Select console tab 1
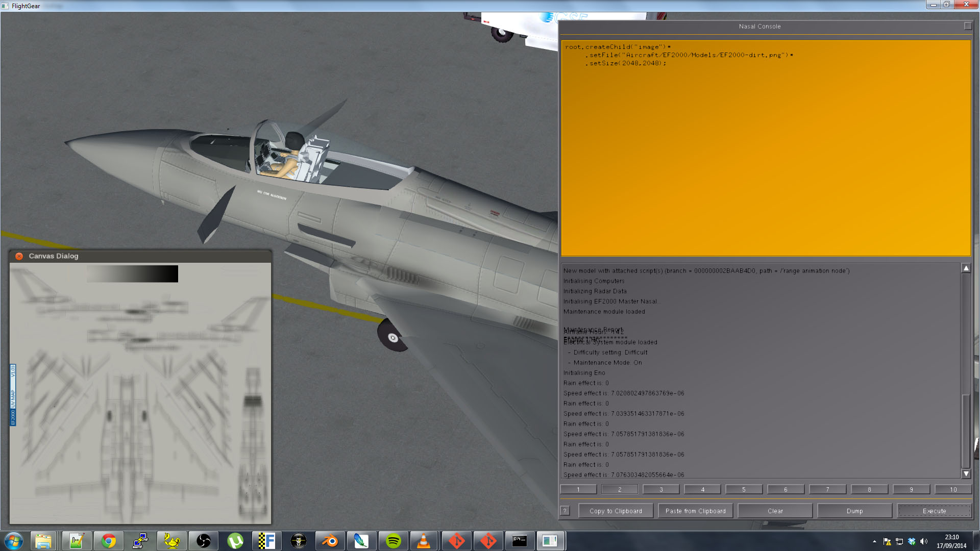Screen dimensions: 980x551 (578, 489)
